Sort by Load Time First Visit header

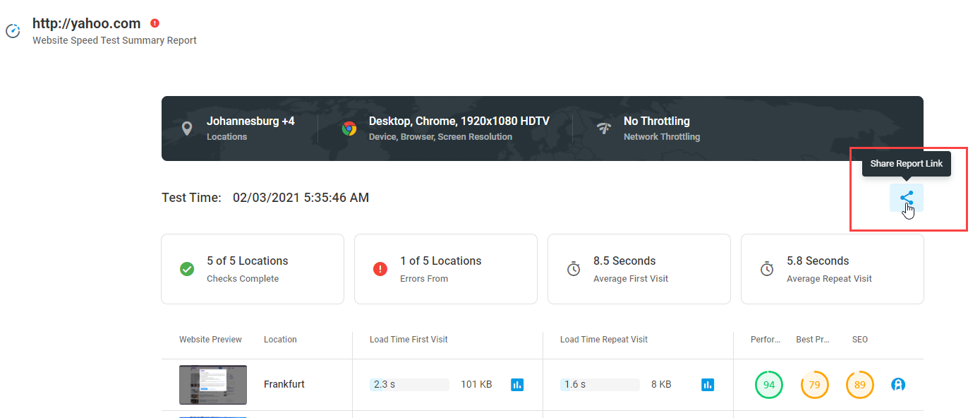pyautogui.click(x=409, y=340)
